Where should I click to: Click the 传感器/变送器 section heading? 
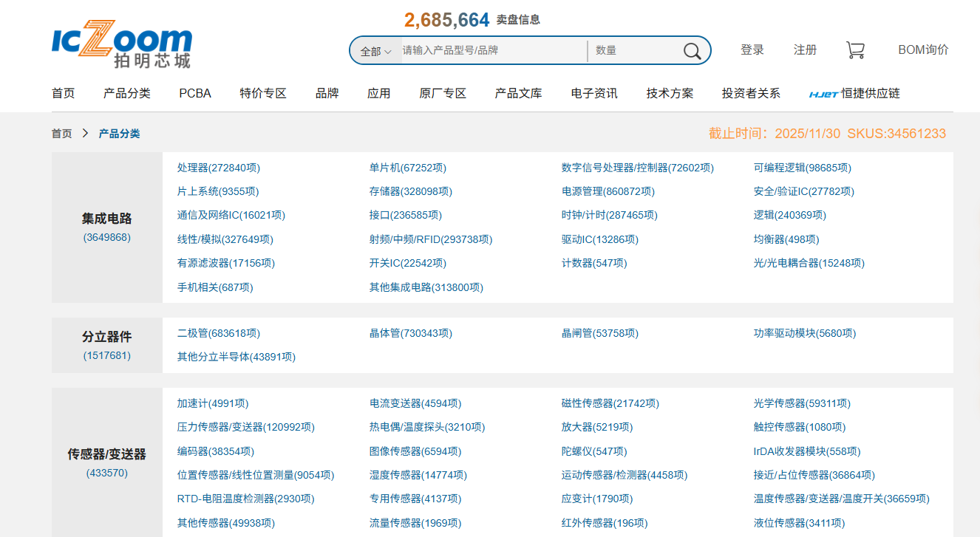click(107, 454)
